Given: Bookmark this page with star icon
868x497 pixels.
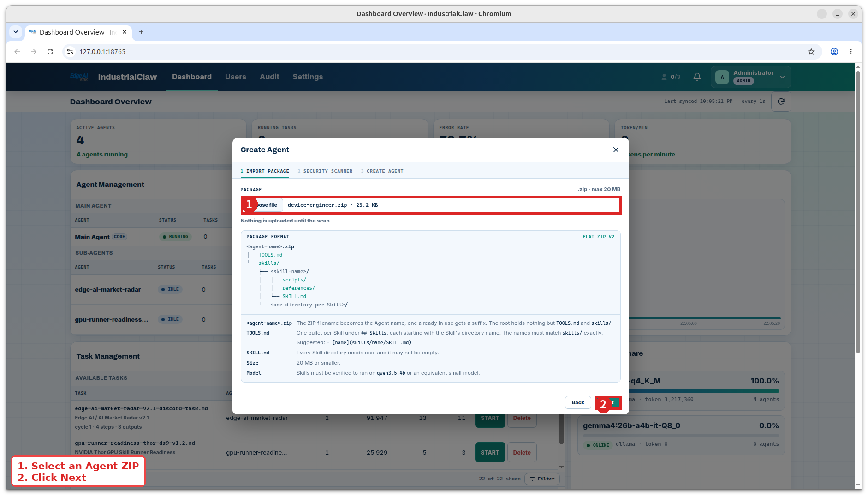Looking at the screenshot, I should [x=811, y=52].
